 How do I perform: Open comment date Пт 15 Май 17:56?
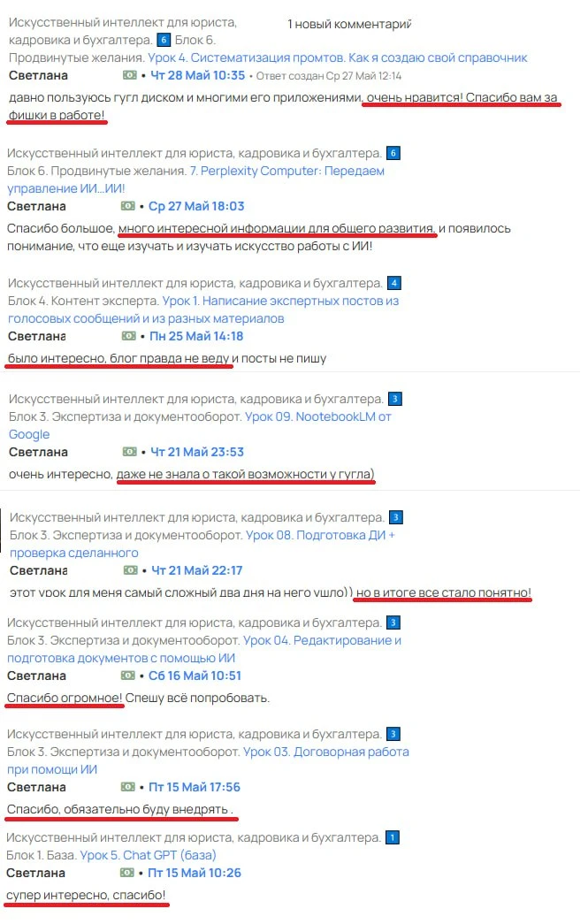point(194,787)
